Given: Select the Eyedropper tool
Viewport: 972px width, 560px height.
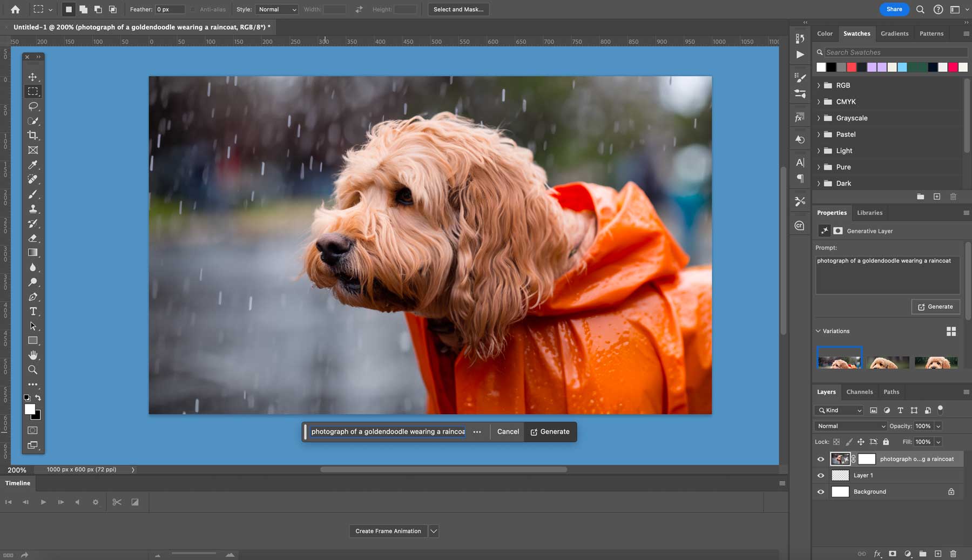Looking at the screenshot, I should pos(33,165).
